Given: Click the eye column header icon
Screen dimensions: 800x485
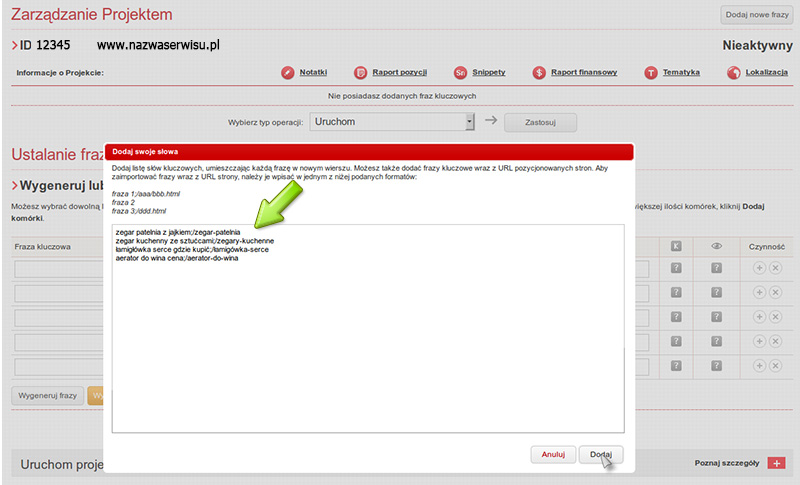Looking at the screenshot, I should (x=716, y=245).
